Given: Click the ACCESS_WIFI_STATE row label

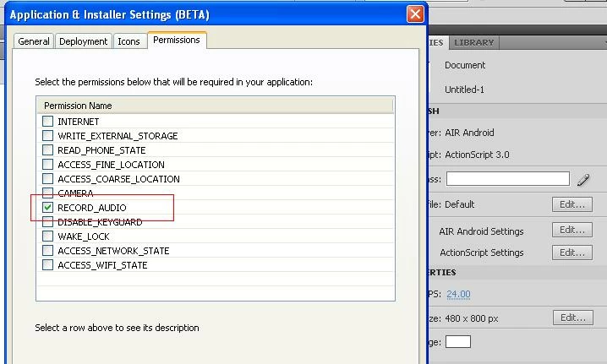Looking at the screenshot, I should [x=102, y=265].
